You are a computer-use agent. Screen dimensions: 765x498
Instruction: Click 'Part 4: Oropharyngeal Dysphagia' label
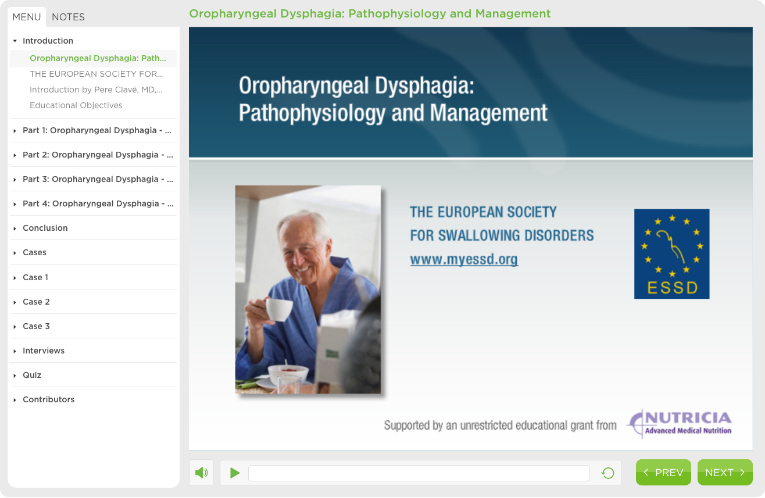[x=98, y=203]
